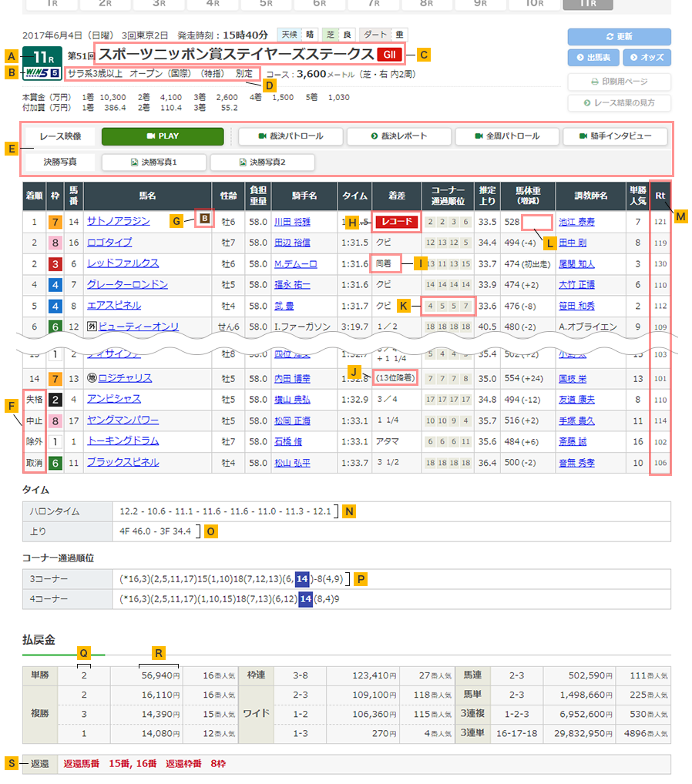Go to the 出馬表 entry list

pyautogui.click(x=593, y=58)
